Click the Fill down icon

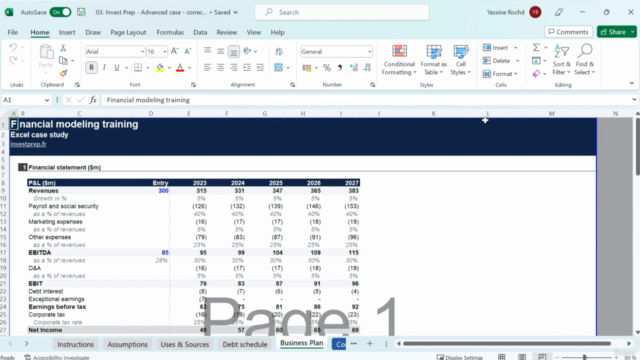(x=536, y=61)
